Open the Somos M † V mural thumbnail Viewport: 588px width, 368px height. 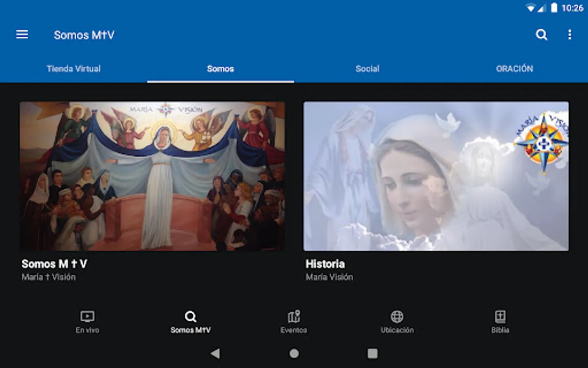coord(152,176)
